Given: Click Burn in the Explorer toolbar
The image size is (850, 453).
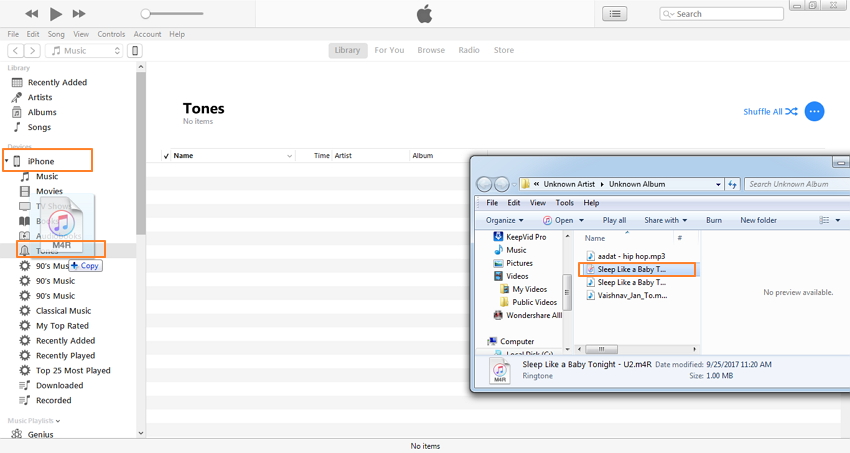Looking at the screenshot, I should coord(713,220).
